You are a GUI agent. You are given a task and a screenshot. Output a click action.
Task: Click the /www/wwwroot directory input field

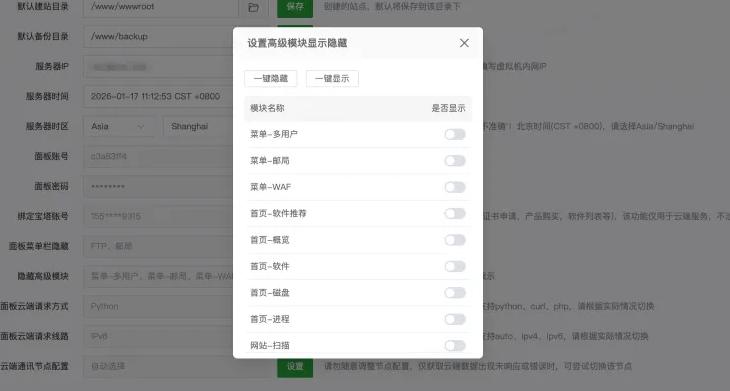(x=161, y=7)
